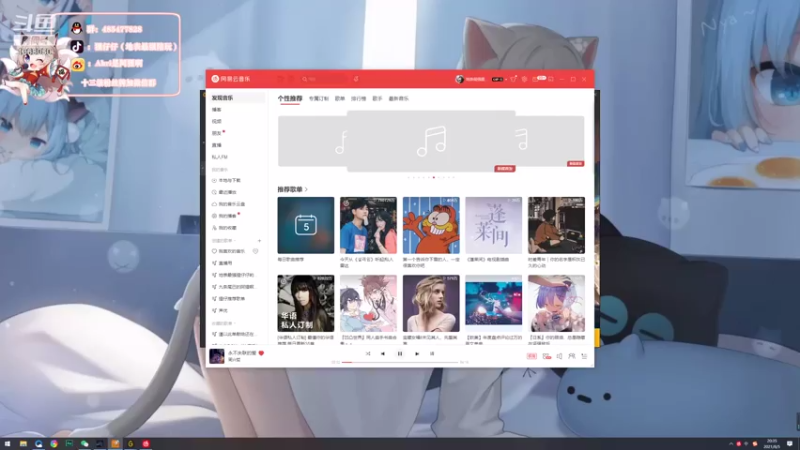Toggle the shuffle play mode icon
This screenshot has height=450, width=800.
[x=368, y=354]
